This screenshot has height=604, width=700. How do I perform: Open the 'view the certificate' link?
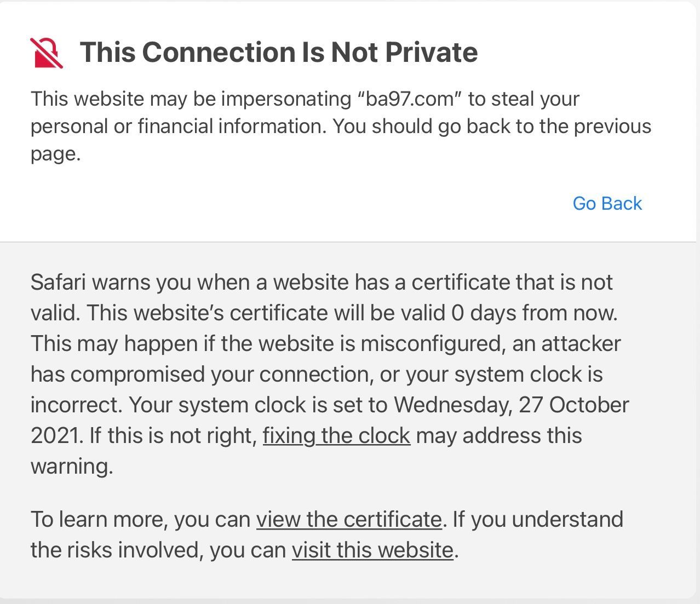click(x=349, y=519)
